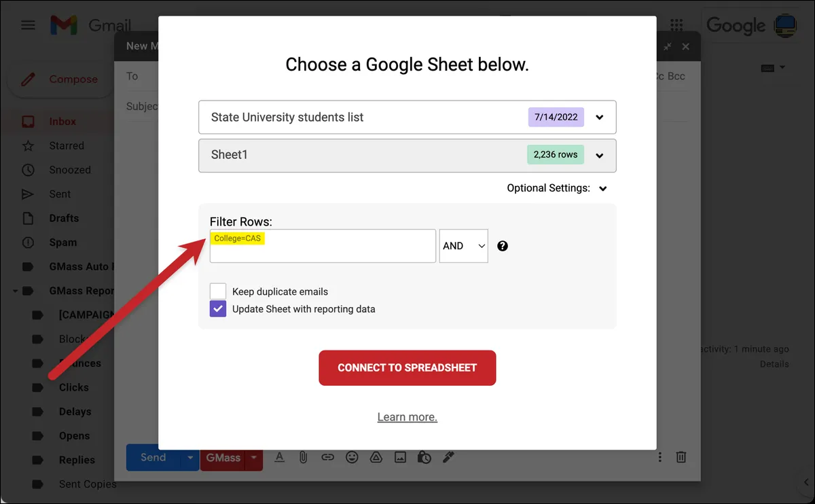
Task: Click the Bcc link in compose window
Action: pos(676,76)
